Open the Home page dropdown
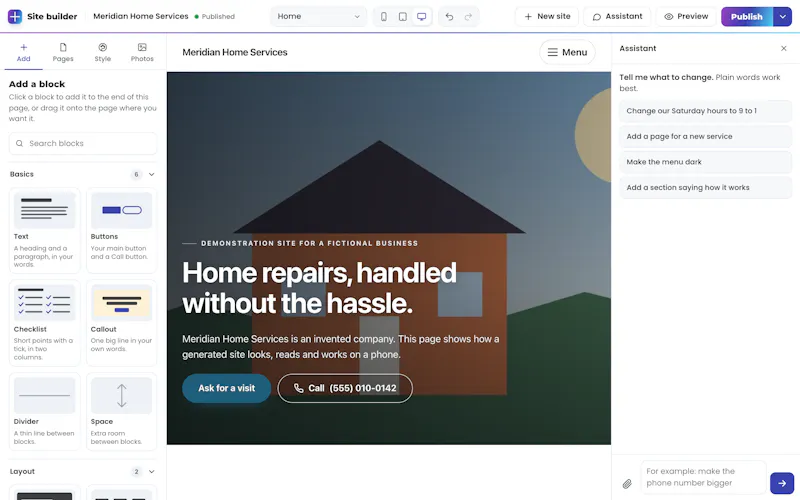 318,16
